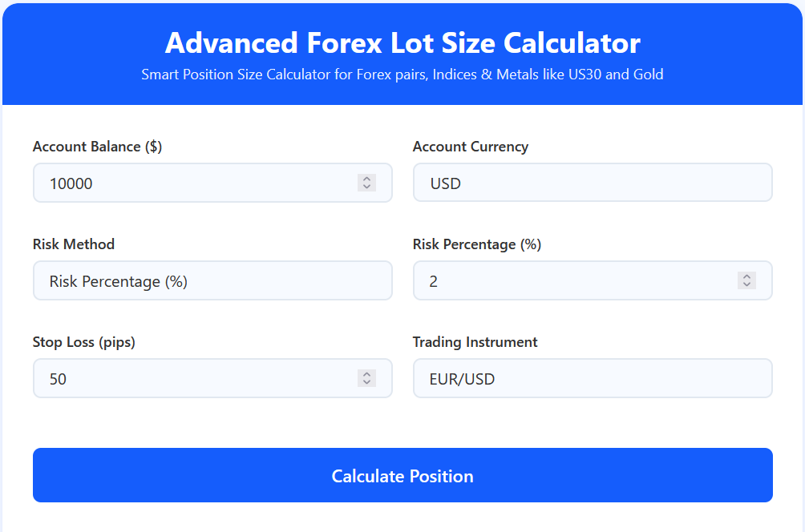
Task: Focus the Risk Percentage field showing 2
Action: (x=561, y=280)
